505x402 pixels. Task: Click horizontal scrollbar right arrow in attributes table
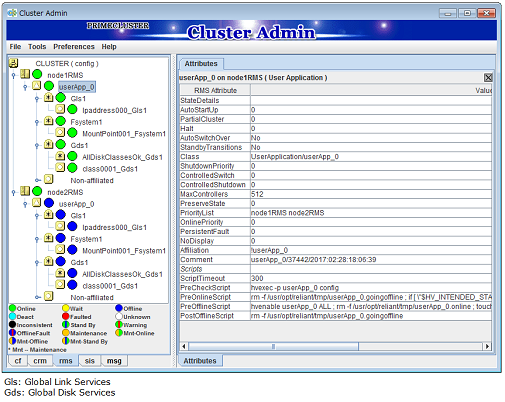(x=487, y=346)
